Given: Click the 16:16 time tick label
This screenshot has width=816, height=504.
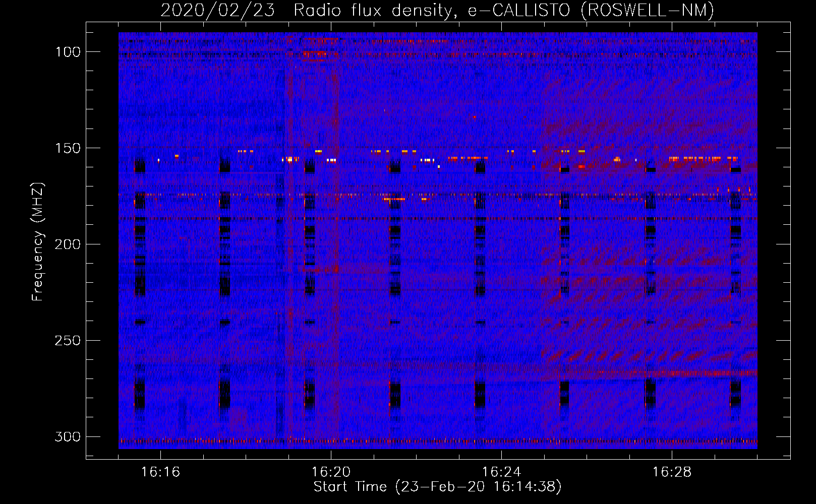Looking at the screenshot, I should (x=160, y=472).
